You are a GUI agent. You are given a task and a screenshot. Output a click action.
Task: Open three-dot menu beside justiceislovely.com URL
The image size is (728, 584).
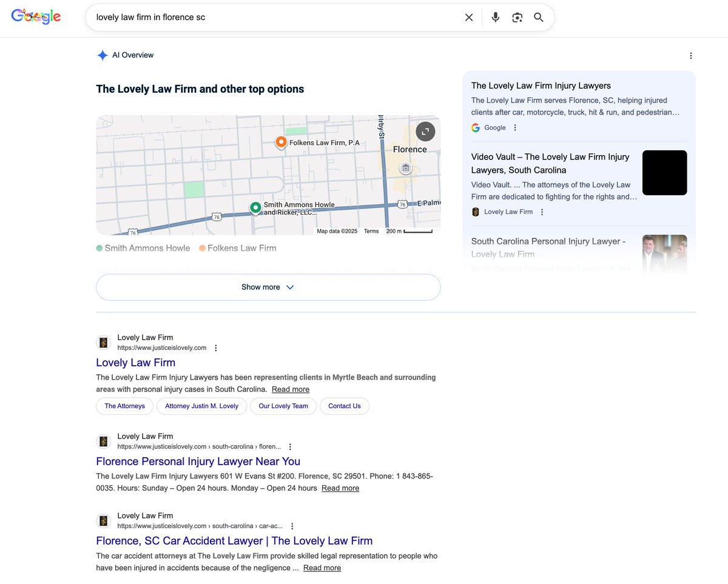(216, 348)
